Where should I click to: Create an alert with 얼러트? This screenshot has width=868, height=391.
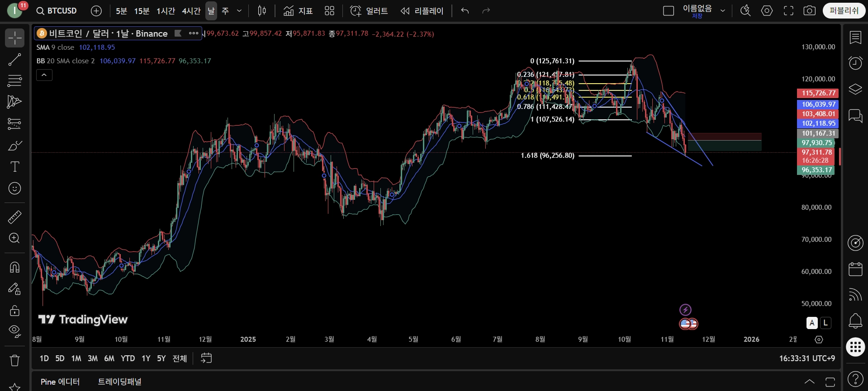[x=369, y=11]
